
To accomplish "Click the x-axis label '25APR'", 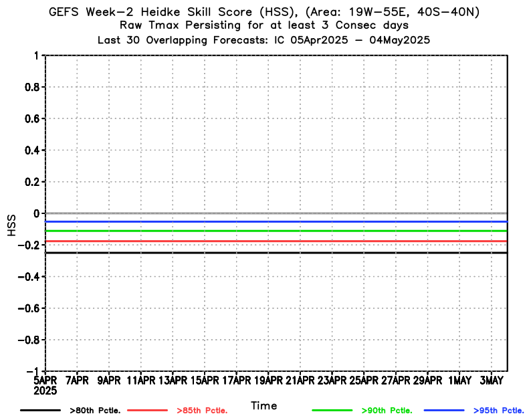I will click(x=364, y=381).
